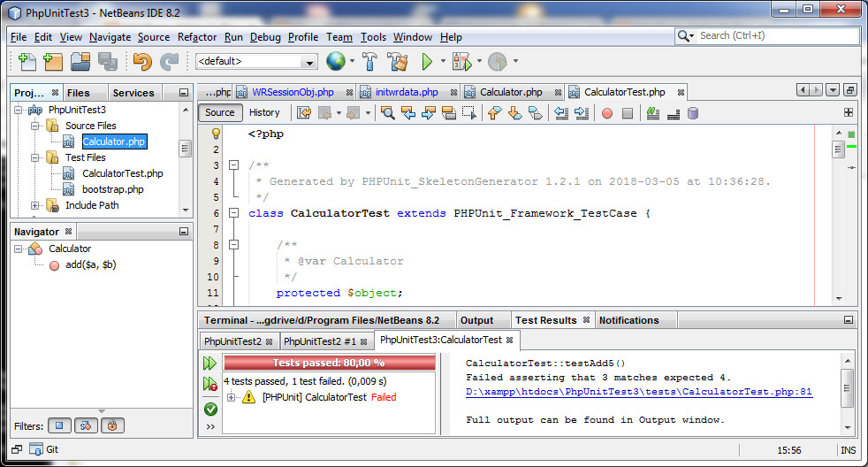Open the Refactor menu

click(197, 37)
